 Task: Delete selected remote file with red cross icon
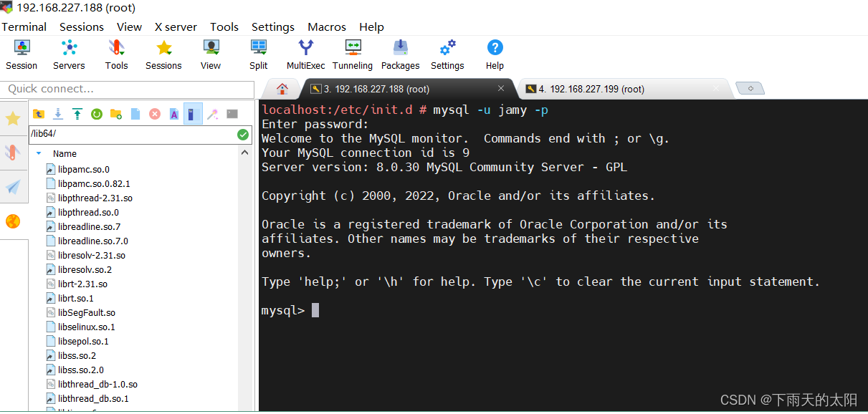point(154,113)
